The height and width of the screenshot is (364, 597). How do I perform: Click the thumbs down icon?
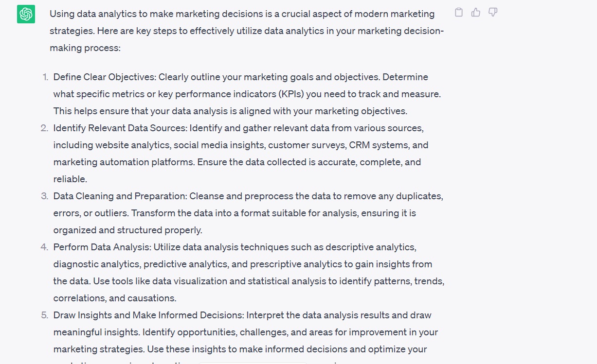pyautogui.click(x=493, y=13)
